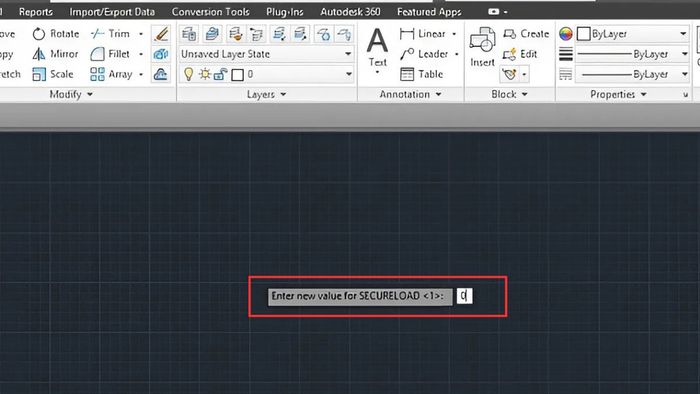This screenshot has height=394, width=700.
Task: Expand the Text tool dropdown arrow
Action: (377, 72)
